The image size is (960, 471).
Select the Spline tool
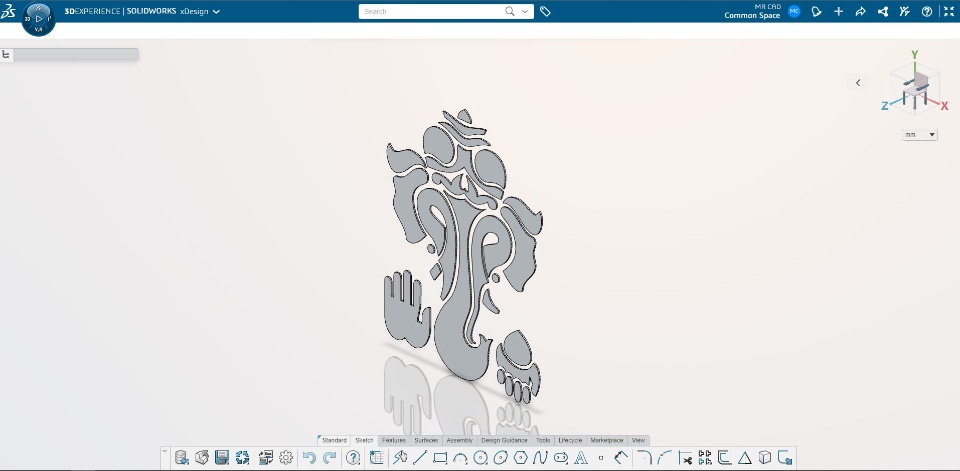[x=540, y=458]
